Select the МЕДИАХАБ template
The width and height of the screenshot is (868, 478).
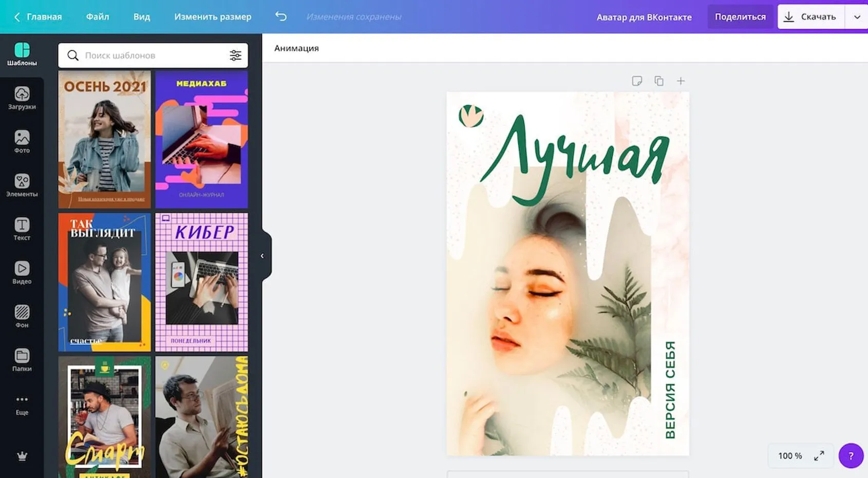coord(201,139)
